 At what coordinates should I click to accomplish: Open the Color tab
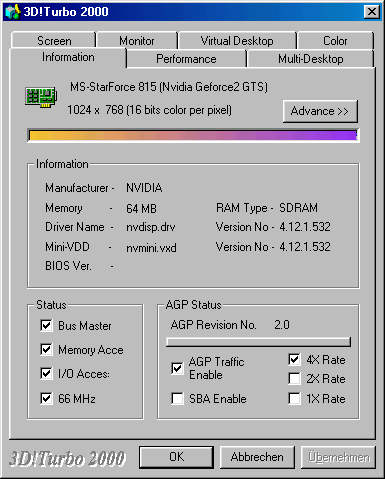pos(335,40)
